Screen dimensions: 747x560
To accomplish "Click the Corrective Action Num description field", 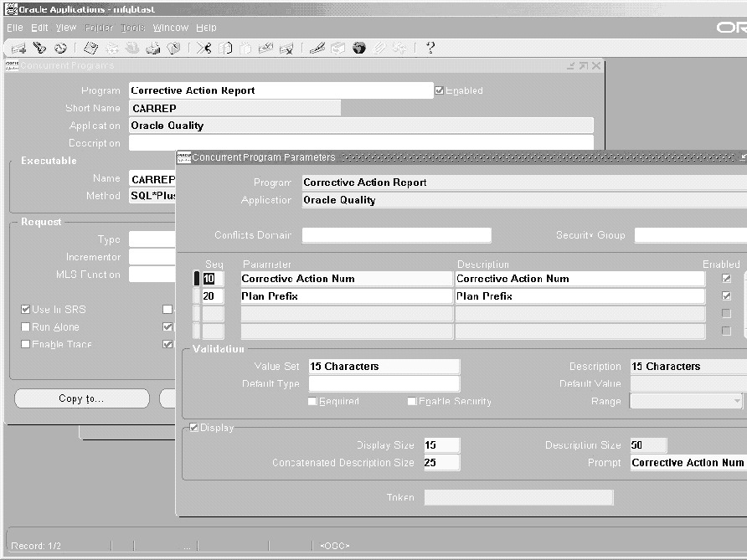I will pos(580,279).
